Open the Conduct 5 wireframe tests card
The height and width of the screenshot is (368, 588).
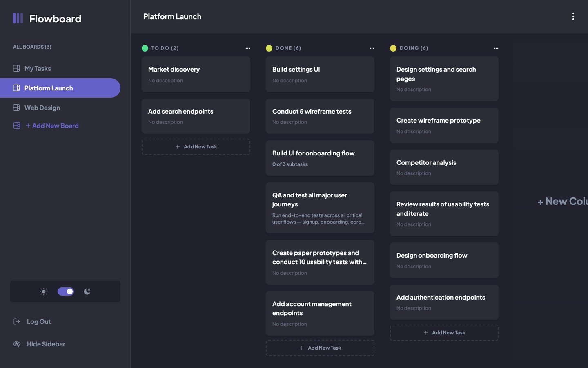tap(320, 116)
